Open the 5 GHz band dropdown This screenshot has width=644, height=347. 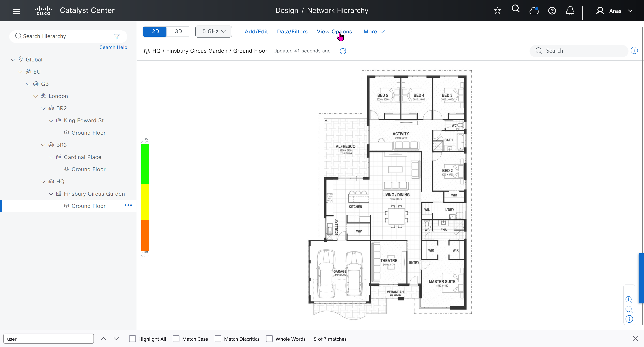coord(213,31)
